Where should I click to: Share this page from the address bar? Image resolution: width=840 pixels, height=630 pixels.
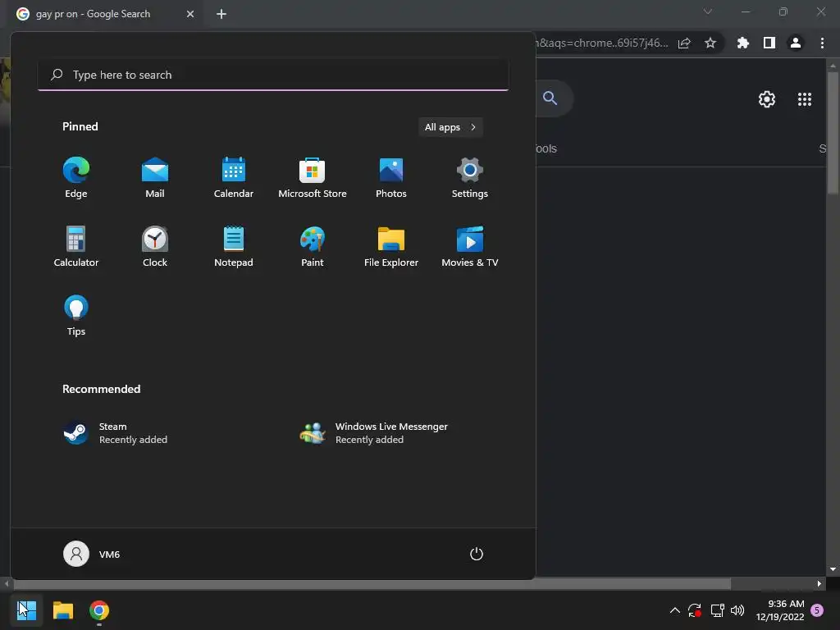tap(684, 43)
